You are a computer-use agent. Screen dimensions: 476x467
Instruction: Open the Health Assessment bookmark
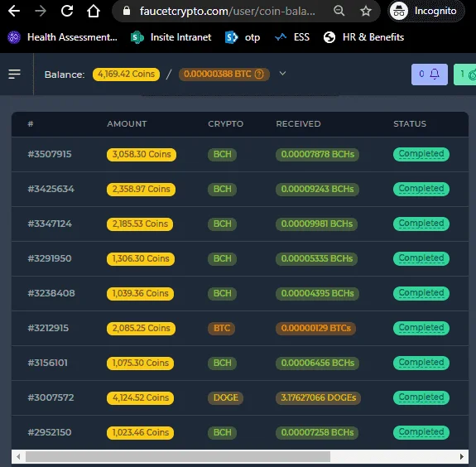coord(63,37)
